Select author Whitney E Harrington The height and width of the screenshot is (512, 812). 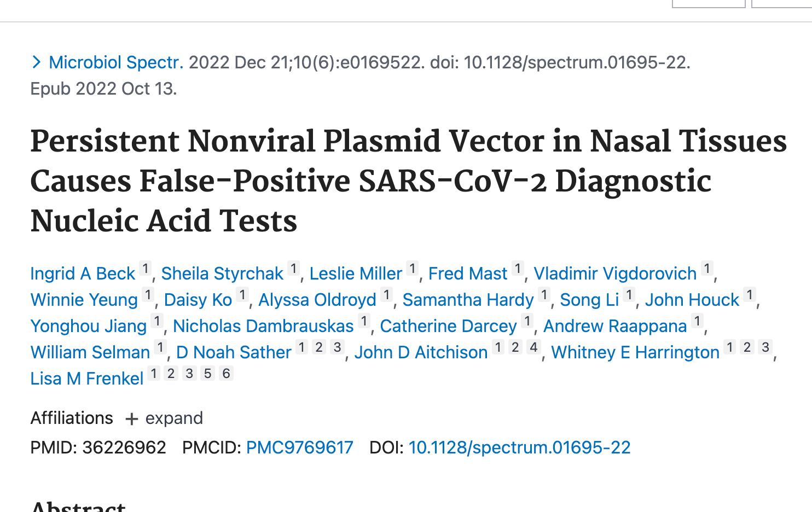click(x=635, y=352)
